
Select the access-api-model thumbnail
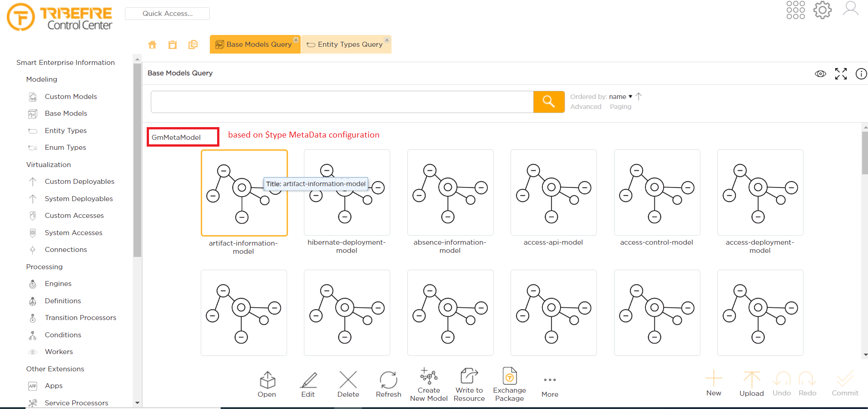(553, 192)
